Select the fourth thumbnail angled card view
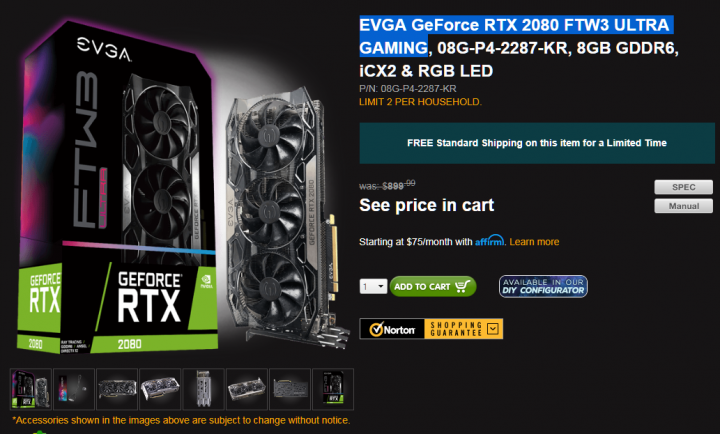720x434 pixels. [160, 389]
